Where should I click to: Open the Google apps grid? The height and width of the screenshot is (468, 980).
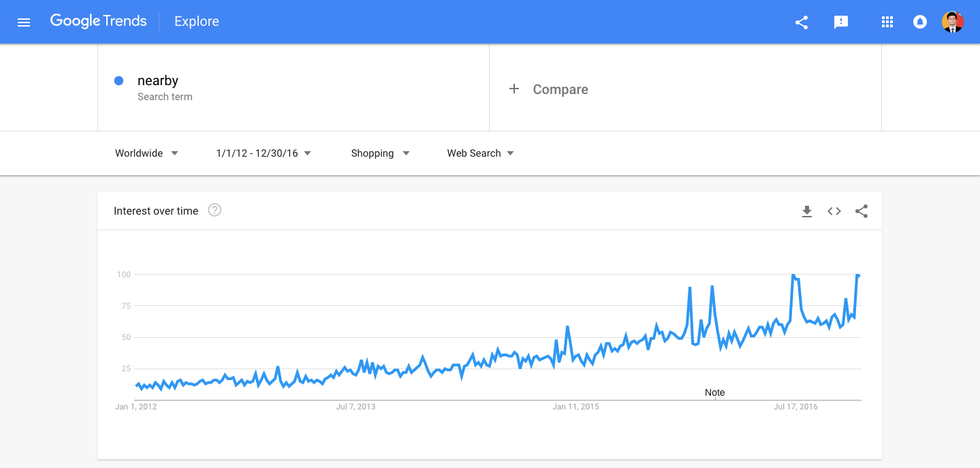click(x=887, y=22)
